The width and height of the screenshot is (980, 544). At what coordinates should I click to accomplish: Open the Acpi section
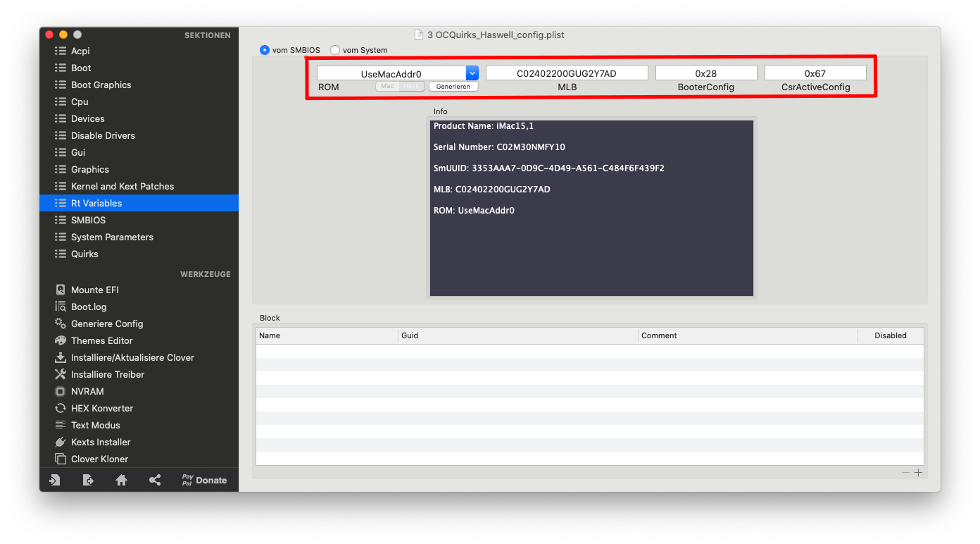(139, 51)
